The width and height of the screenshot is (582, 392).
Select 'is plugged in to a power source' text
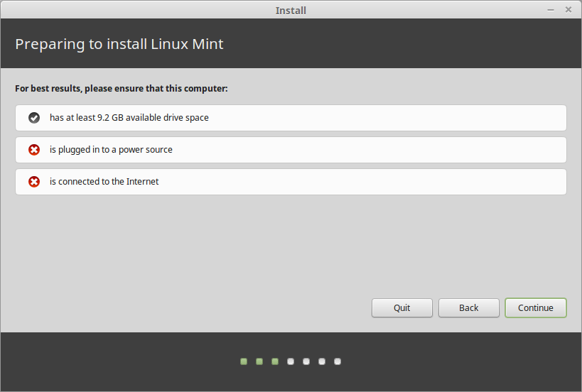(x=111, y=149)
